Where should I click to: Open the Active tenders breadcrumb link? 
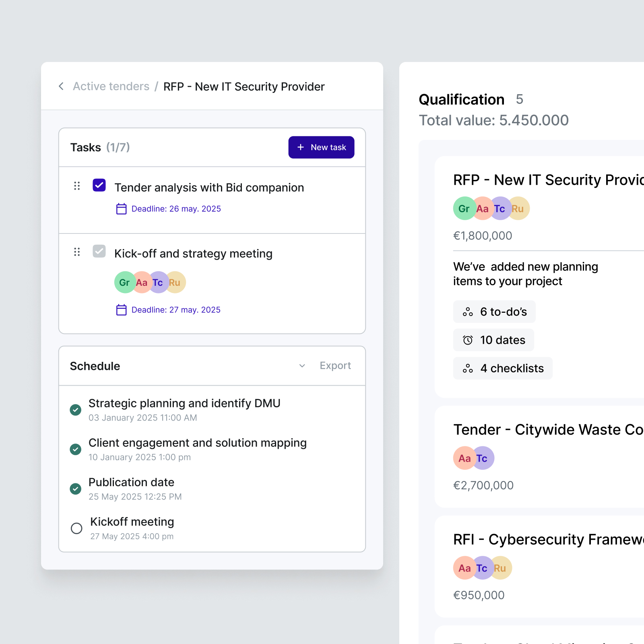coord(111,87)
